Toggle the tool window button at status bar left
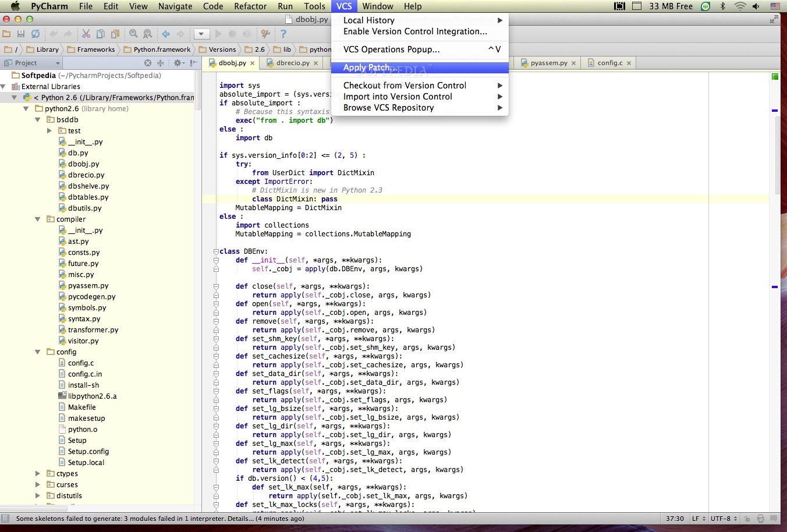 [5, 518]
